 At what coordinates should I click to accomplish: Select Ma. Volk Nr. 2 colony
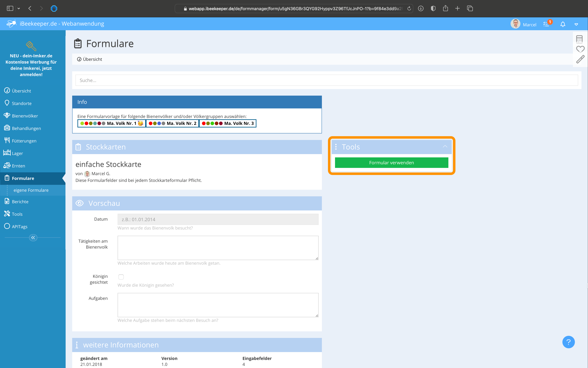point(172,123)
